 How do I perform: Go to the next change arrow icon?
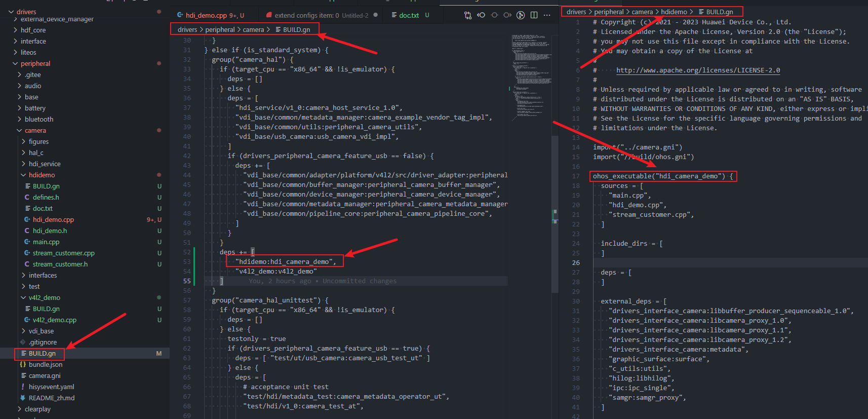click(x=507, y=15)
